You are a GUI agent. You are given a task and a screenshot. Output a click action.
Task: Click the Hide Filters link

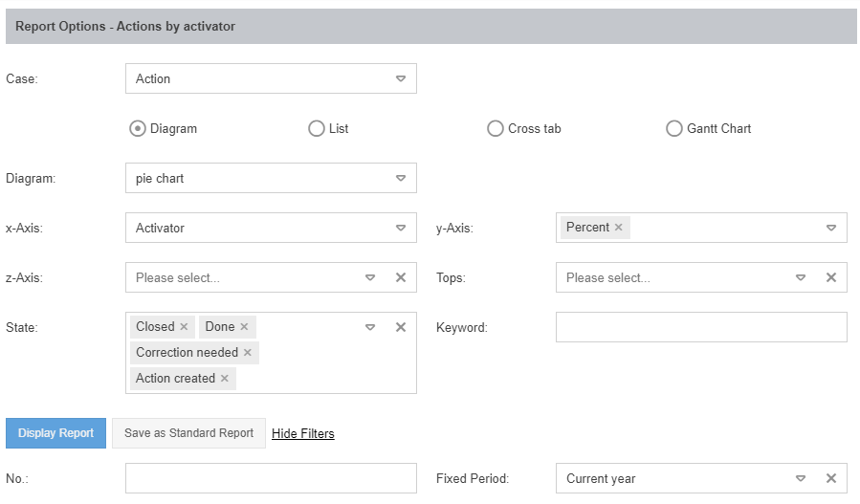point(303,434)
